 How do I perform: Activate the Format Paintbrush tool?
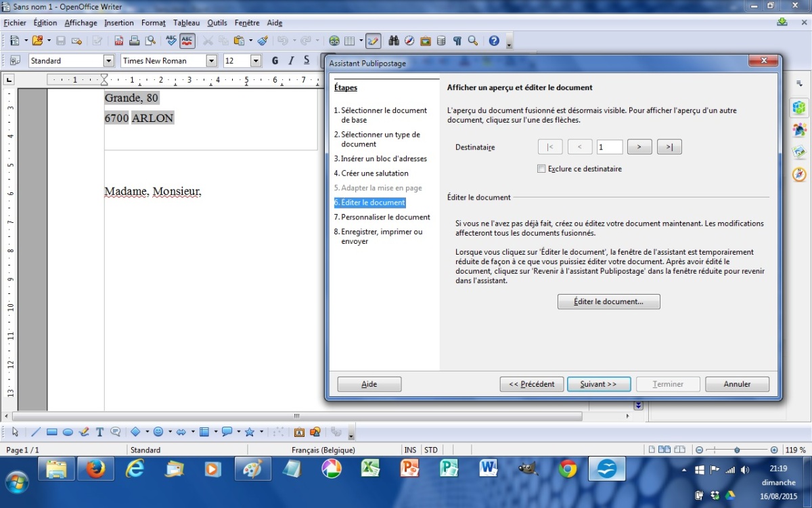point(263,41)
